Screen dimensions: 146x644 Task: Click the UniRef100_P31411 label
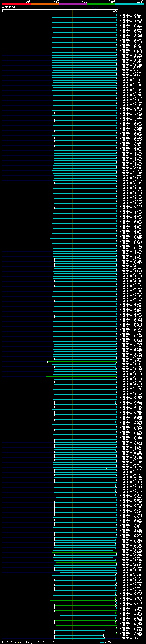coord(131,376)
